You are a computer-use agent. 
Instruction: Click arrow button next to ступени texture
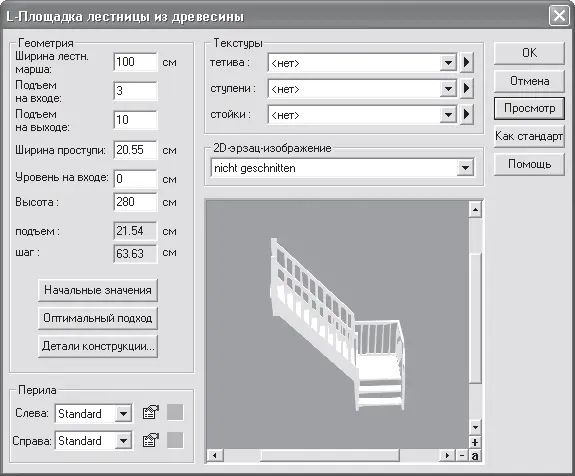pos(466,88)
